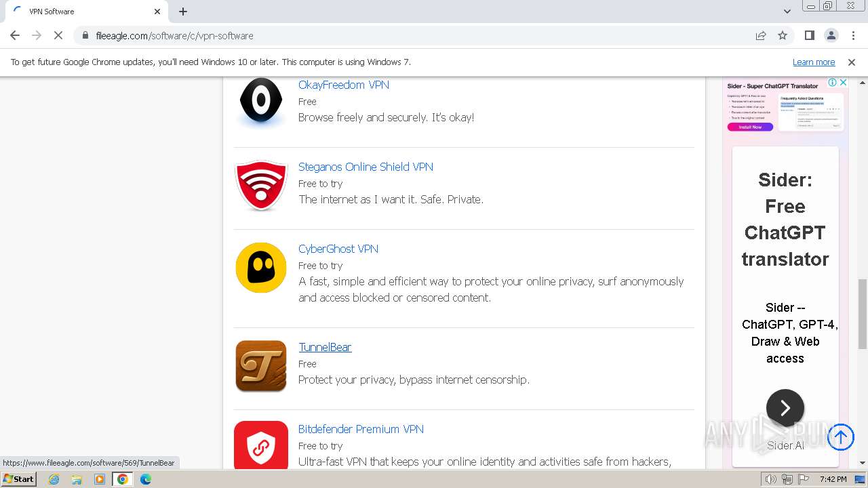Image resolution: width=868 pixels, height=488 pixels.
Task: Click the scroll-to-top arrow button
Action: tap(841, 437)
